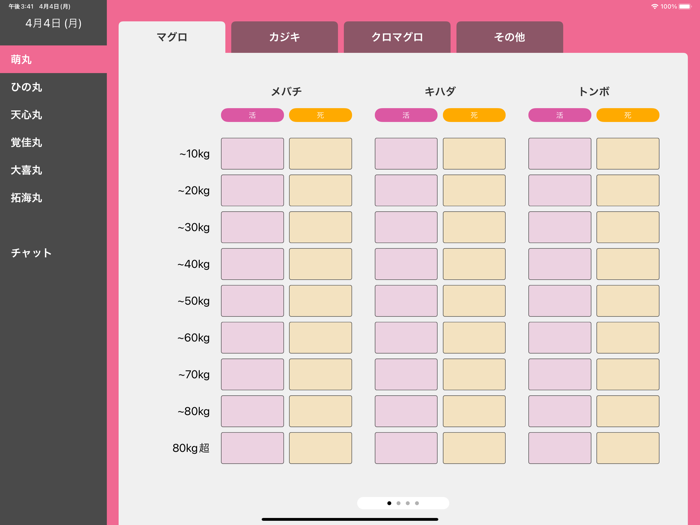Tap キハダ 死 field for ~20kg

pyautogui.click(x=474, y=190)
